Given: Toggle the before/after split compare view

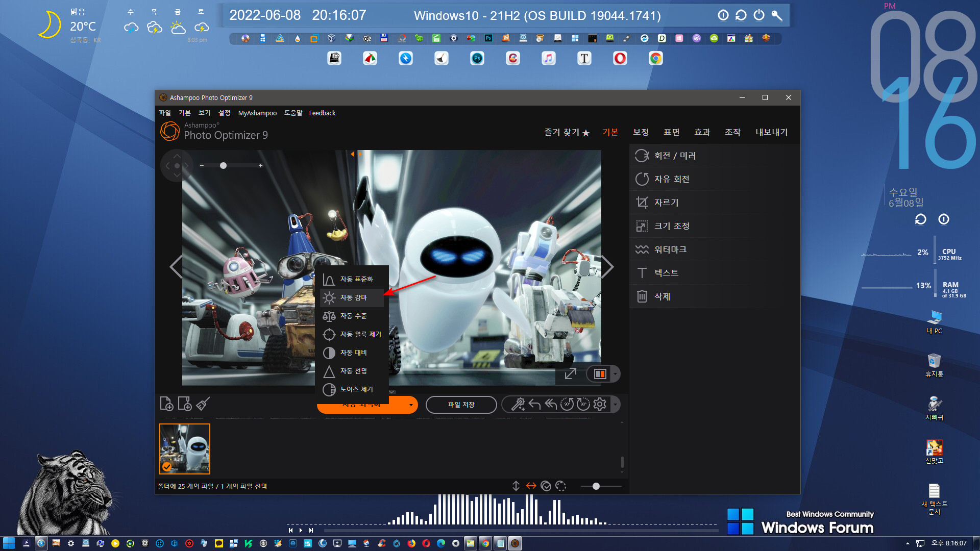Looking at the screenshot, I should pos(600,374).
